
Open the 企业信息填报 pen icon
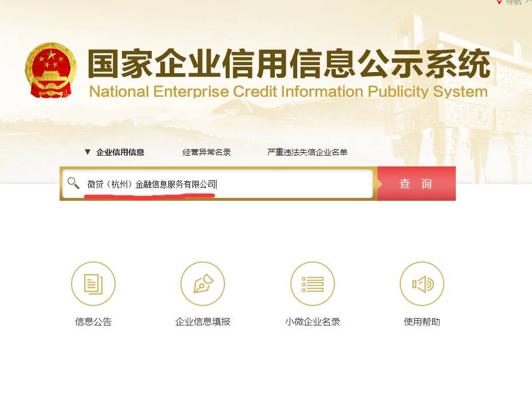203,284
